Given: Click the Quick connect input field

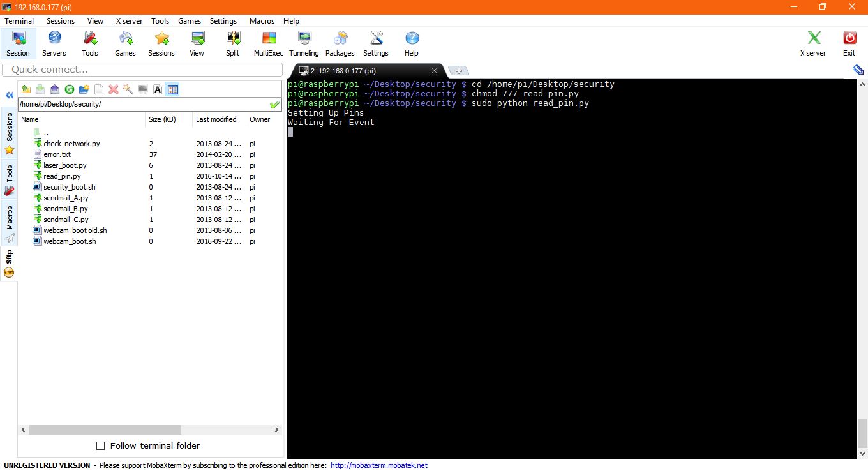Looking at the screenshot, I should tap(142, 70).
